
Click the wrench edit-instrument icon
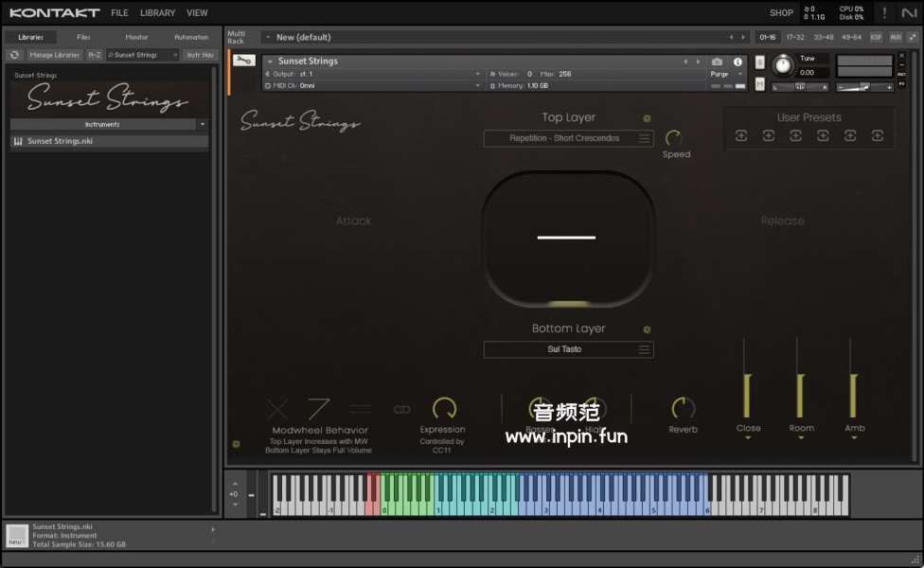click(x=243, y=60)
